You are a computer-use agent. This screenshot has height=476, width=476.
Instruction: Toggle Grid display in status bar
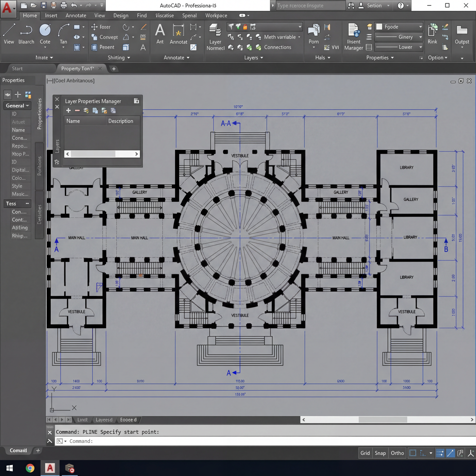click(x=365, y=453)
